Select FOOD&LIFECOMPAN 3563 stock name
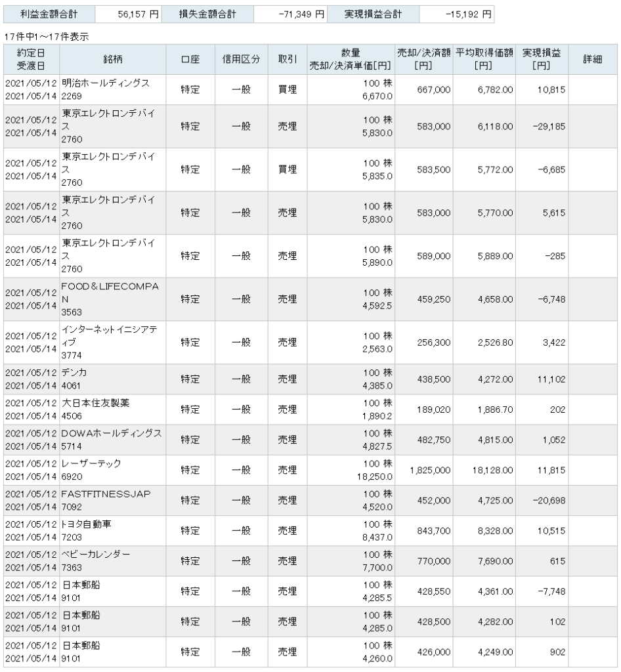 110,299
